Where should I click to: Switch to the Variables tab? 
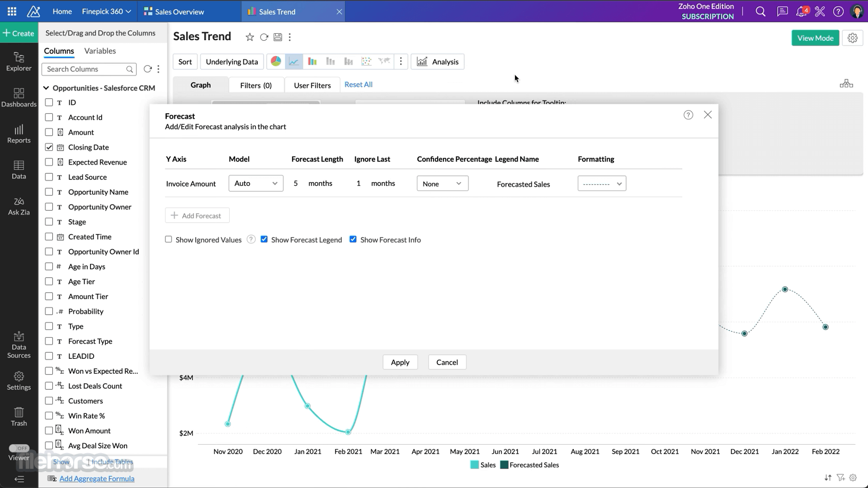pos(100,51)
